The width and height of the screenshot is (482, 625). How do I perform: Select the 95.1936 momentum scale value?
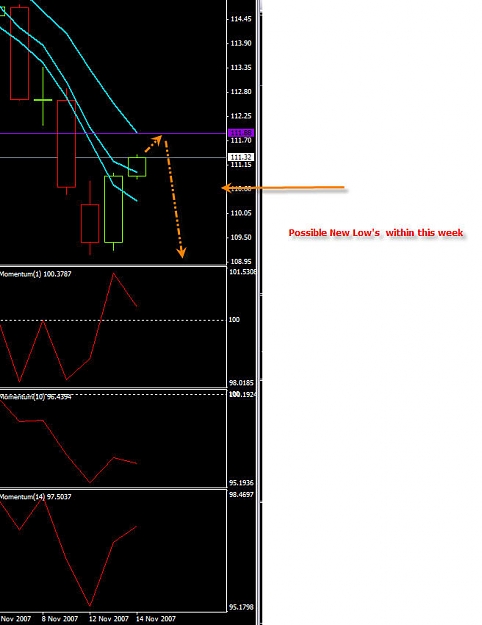point(241,483)
